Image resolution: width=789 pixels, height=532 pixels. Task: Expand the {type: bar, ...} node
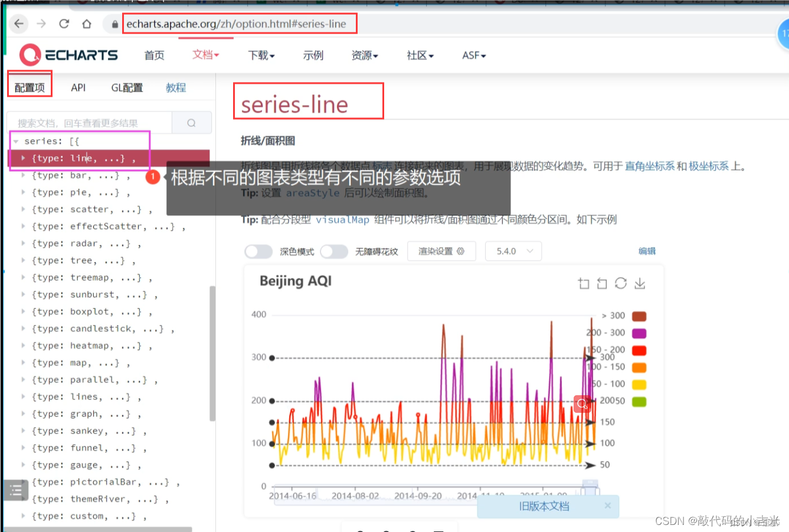pyautogui.click(x=23, y=175)
